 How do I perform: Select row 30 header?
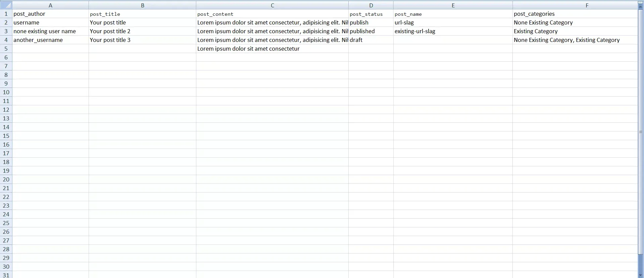tap(6, 267)
